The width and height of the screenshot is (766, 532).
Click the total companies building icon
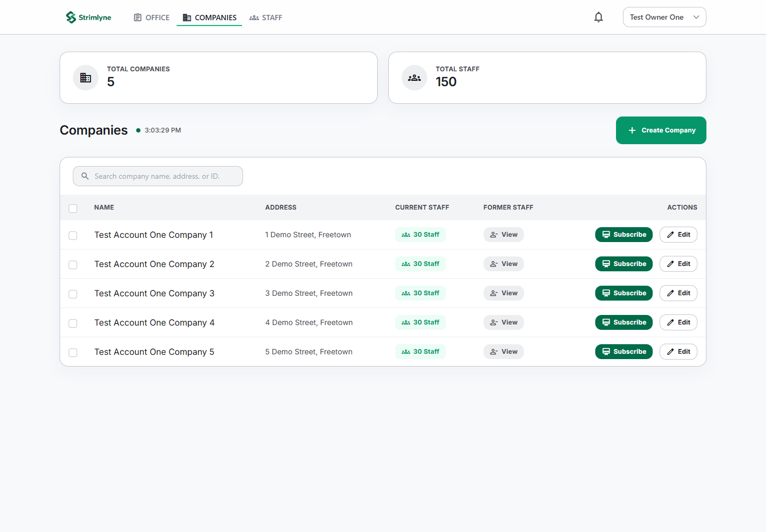coord(86,78)
